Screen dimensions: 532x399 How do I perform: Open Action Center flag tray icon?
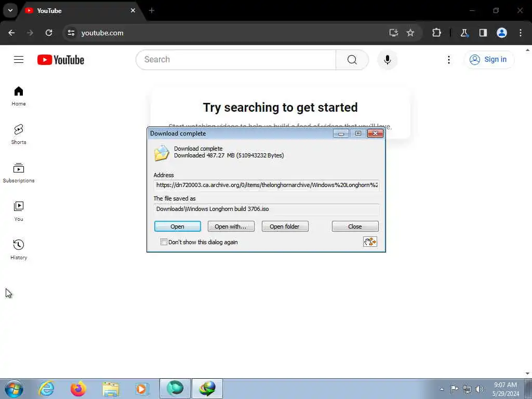click(x=454, y=389)
